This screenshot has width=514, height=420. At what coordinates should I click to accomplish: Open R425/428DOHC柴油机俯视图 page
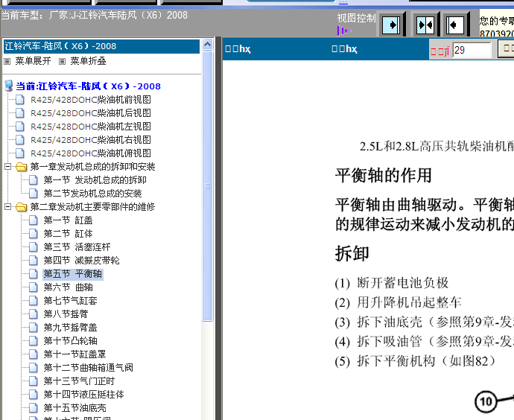[x=91, y=153]
